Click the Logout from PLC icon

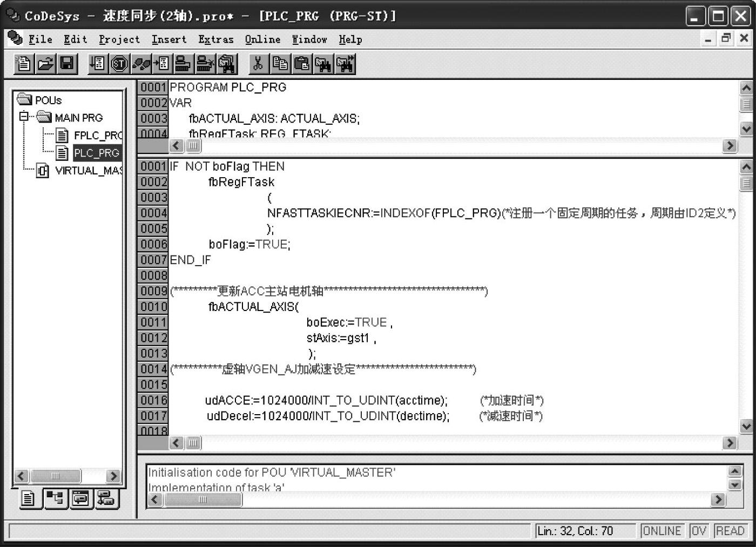click(x=205, y=64)
